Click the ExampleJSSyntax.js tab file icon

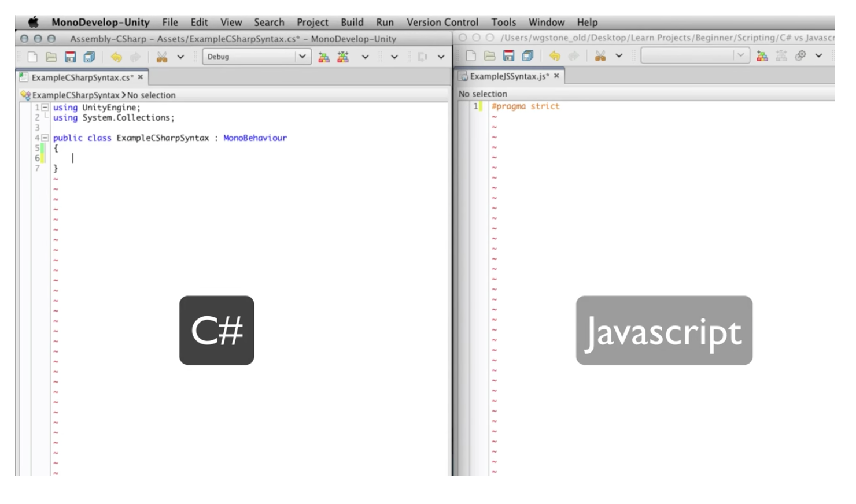tap(463, 76)
